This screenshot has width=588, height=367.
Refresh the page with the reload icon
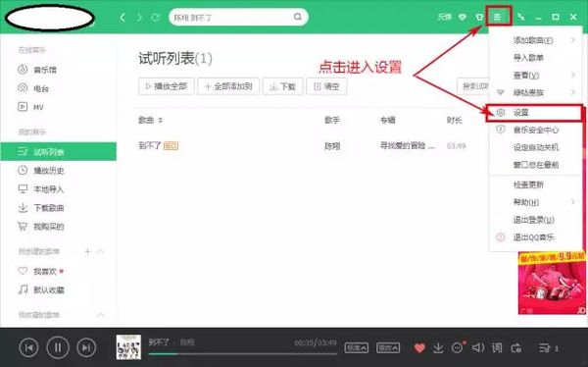(155, 18)
